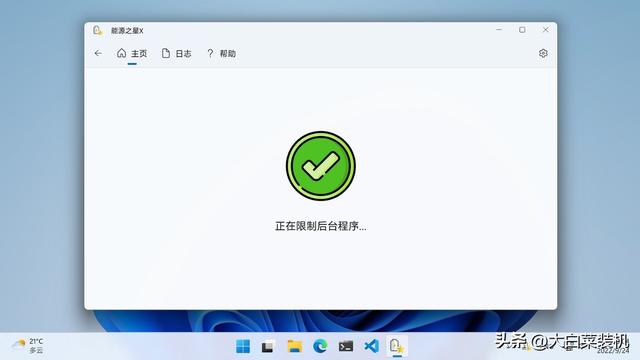Open the Terminal from the taskbar
Image resolution: width=640 pixels, height=360 pixels.
tap(346, 346)
